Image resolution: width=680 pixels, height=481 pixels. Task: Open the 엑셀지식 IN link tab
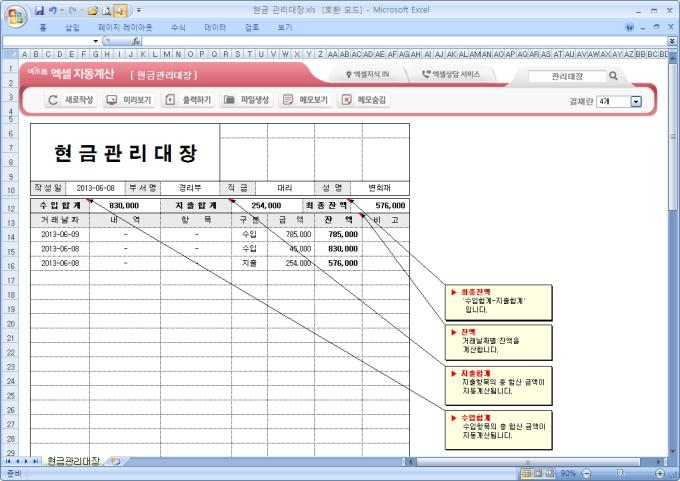point(368,75)
